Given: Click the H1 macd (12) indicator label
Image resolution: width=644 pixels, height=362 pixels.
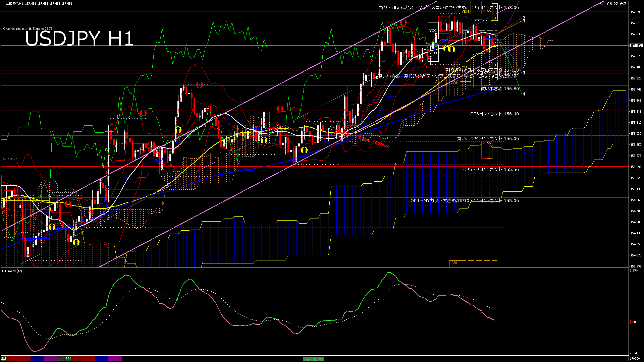Looking at the screenshot, I should click(12, 271).
